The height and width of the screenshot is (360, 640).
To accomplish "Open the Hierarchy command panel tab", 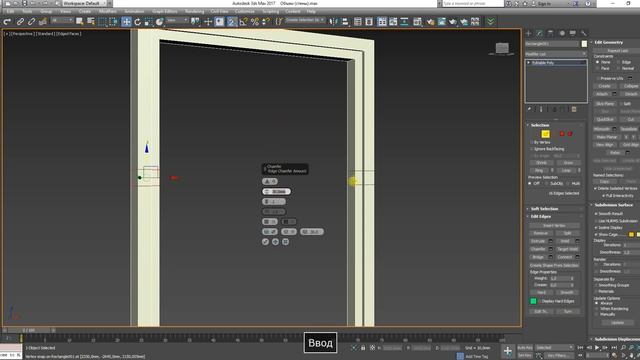I will [x=551, y=33].
